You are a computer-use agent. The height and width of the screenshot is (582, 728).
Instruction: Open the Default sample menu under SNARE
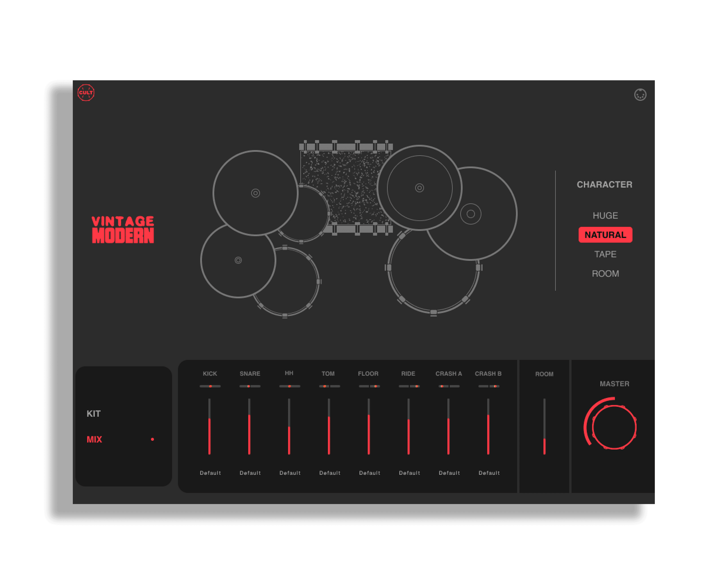pos(250,473)
